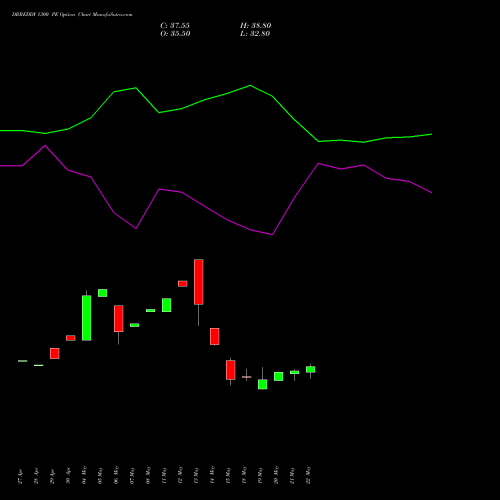Click the '12 May' date label
The image size is (500, 500).
tap(180, 475)
